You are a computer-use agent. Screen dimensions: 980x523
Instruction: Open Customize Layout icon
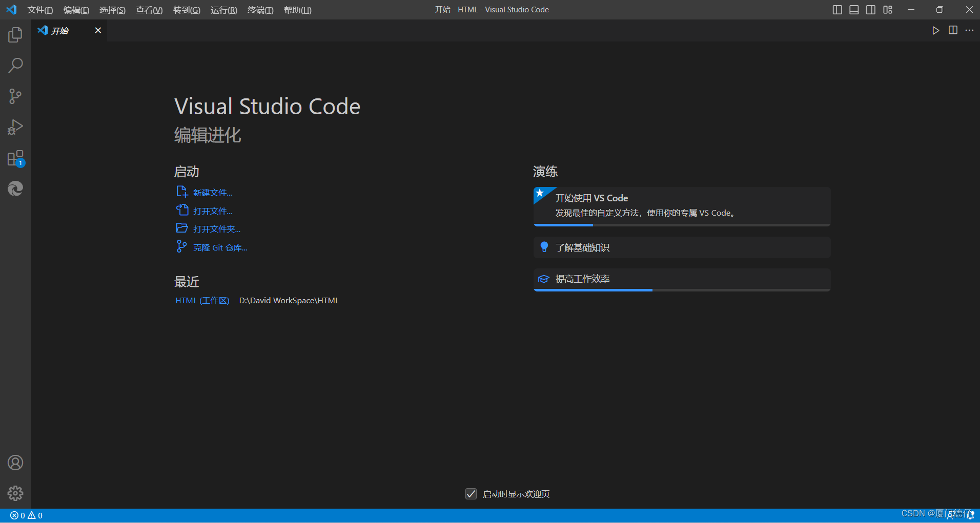pyautogui.click(x=888, y=10)
